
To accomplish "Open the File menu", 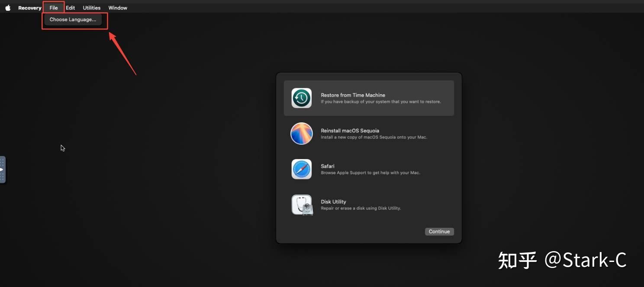I will [x=54, y=8].
